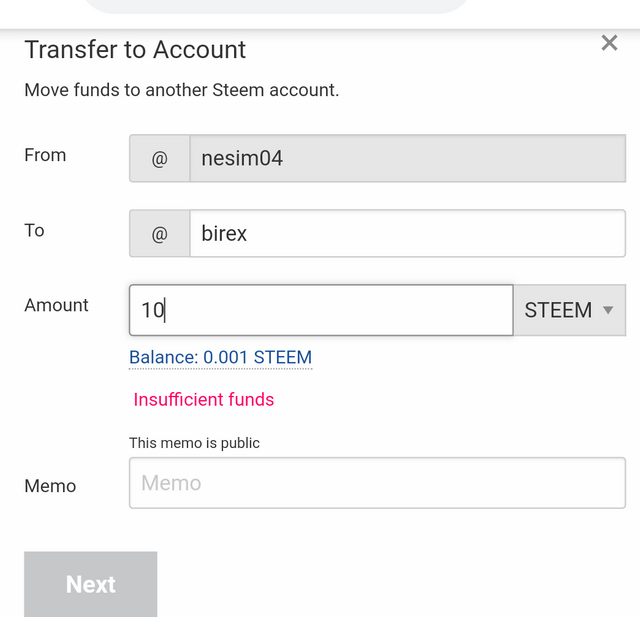Click into the Amount field containing 10

point(320,310)
